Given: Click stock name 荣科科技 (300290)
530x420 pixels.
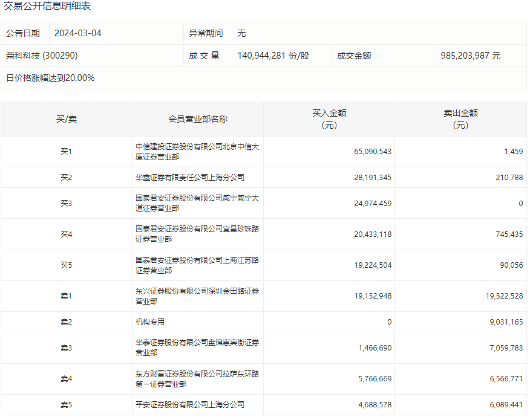Looking at the screenshot, I should (x=42, y=56).
